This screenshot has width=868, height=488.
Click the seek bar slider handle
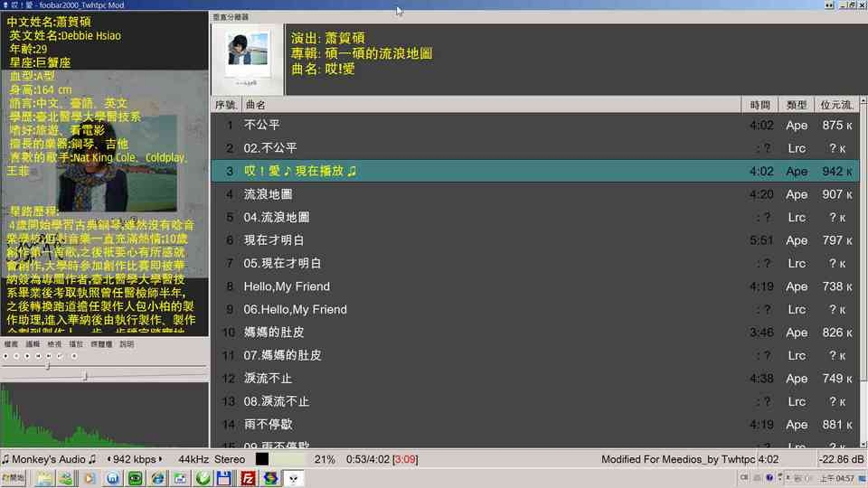(47, 365)
